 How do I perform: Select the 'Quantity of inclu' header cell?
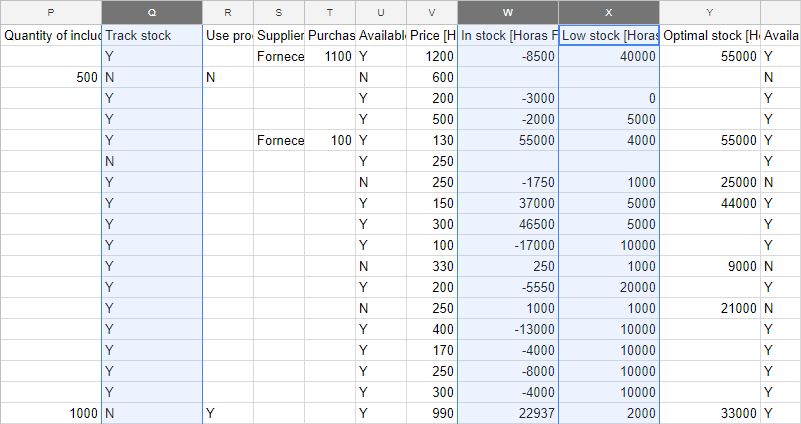point(51,36)
